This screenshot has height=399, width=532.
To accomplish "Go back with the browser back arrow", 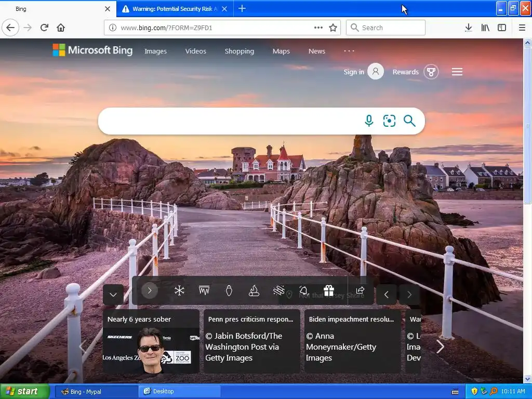I will click(10, 28).
